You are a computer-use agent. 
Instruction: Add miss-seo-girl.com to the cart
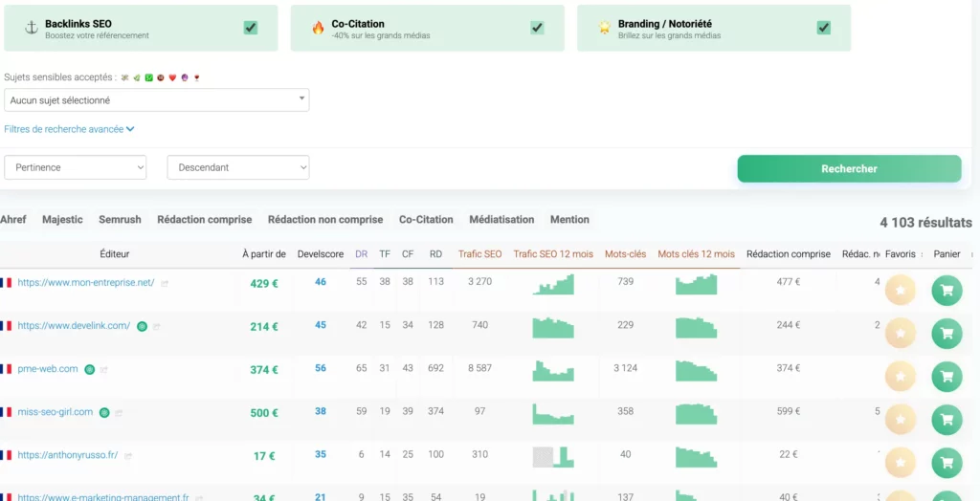pos(947,420)
